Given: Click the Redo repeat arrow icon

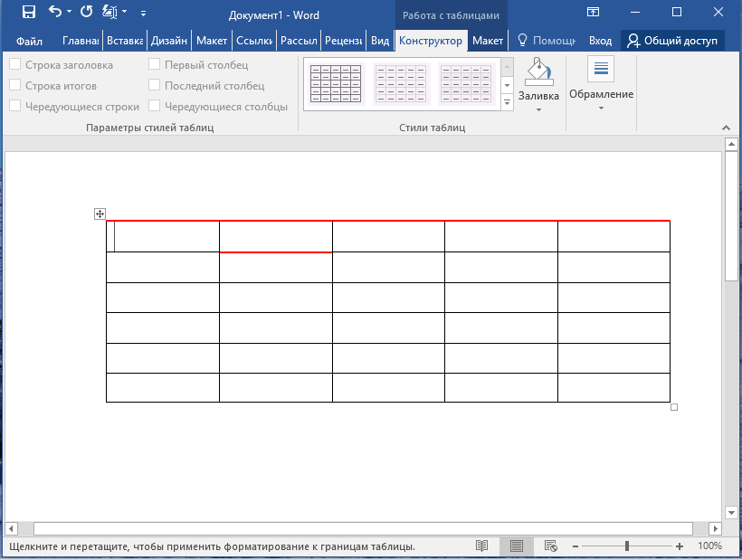Looking at the screenshot, I should 87,13.
